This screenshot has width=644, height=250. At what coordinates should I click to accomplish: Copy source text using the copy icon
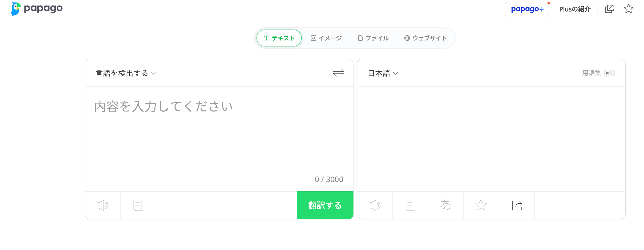point(138,205)
